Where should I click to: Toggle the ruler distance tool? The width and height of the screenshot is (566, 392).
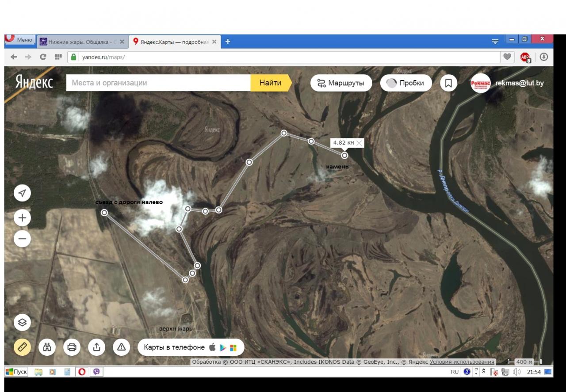coord(22,347)
